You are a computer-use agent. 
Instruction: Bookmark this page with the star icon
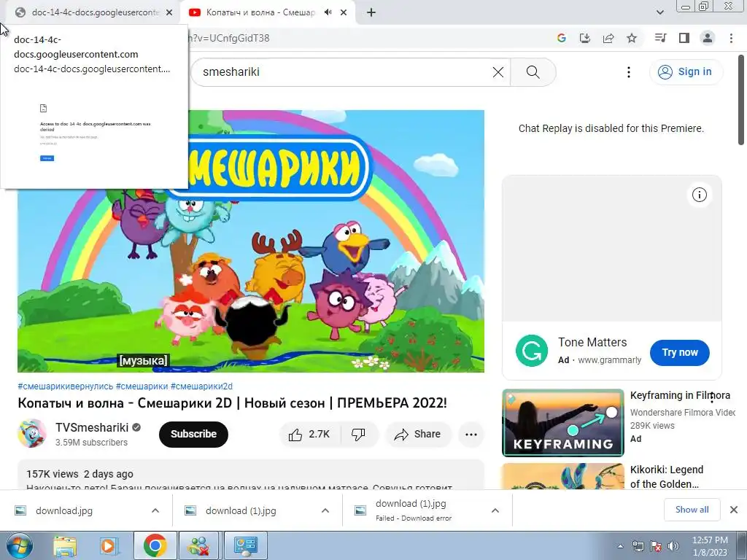pyautogui.click(x=632, y=38)
